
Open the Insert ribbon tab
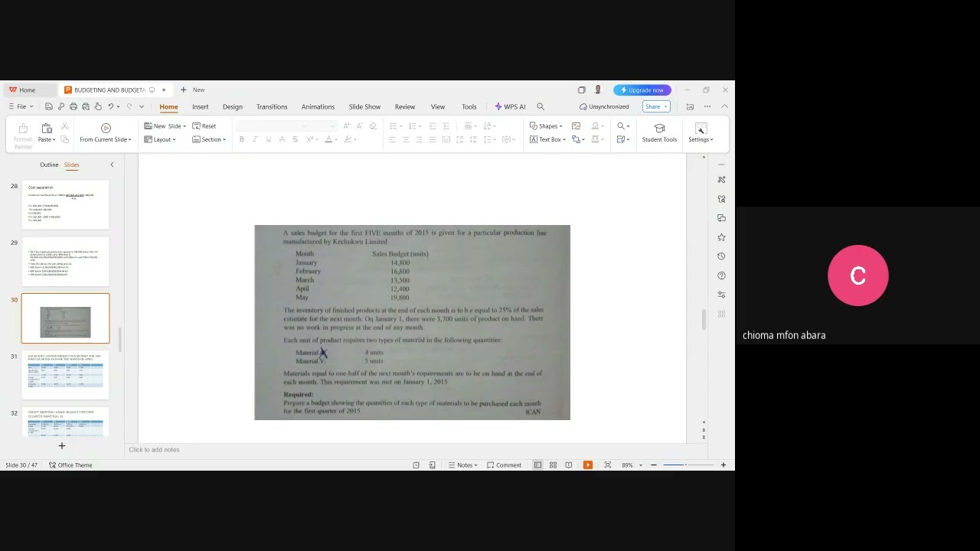[201, 107]
